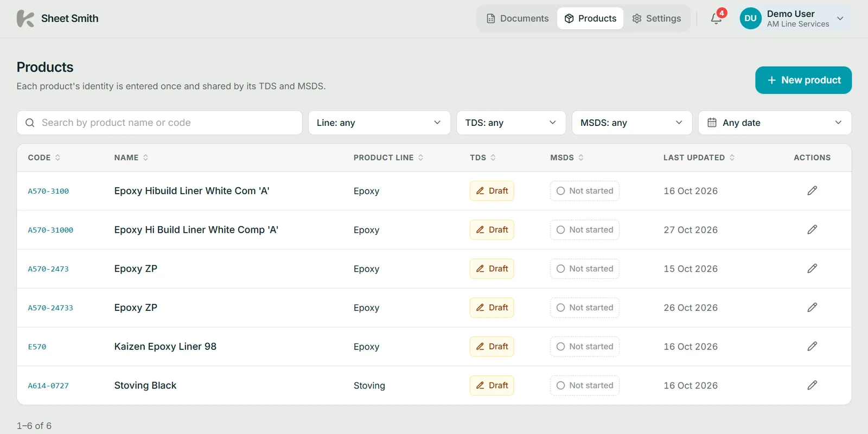Edit product A570-3100 with pencil icon

pyautogui.click(x=812, y=191)
